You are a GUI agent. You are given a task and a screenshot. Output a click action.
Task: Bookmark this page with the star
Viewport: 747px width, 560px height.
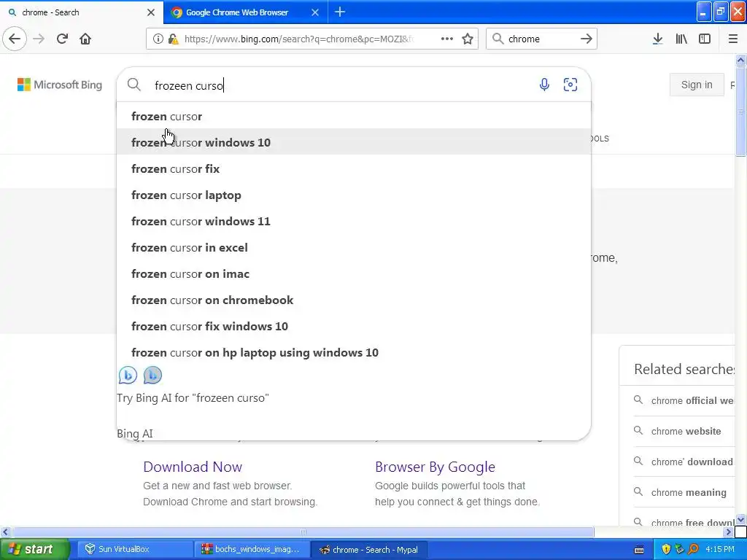point(468,39)
